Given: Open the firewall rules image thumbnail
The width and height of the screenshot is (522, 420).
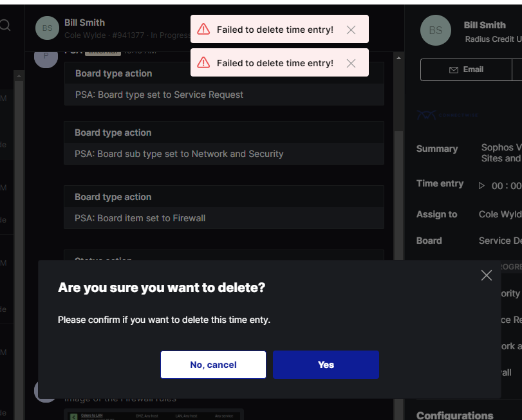Looking at the screenshot, I should pyautogui.click(x=154, y=414).
